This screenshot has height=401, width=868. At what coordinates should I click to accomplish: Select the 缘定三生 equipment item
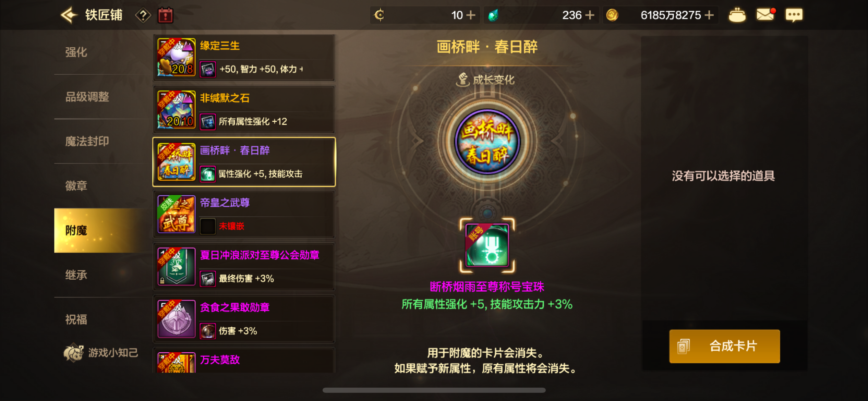click(x=244, y=58)
